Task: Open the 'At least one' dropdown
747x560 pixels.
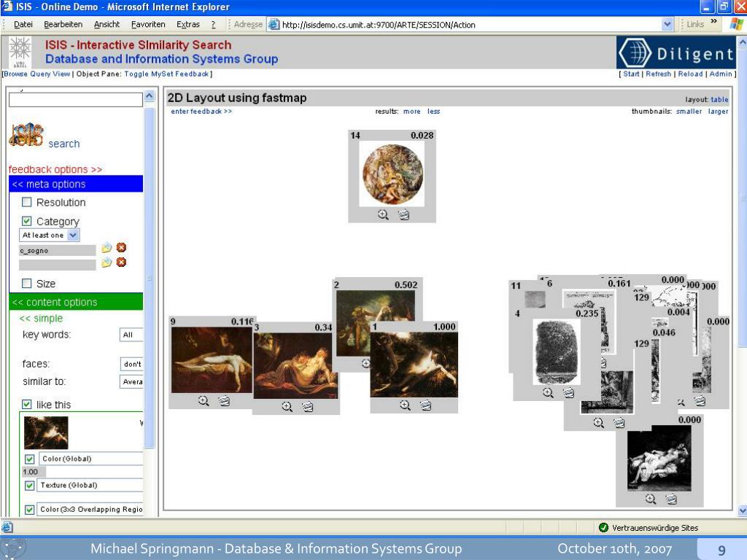Action: [x=73, y=236]
